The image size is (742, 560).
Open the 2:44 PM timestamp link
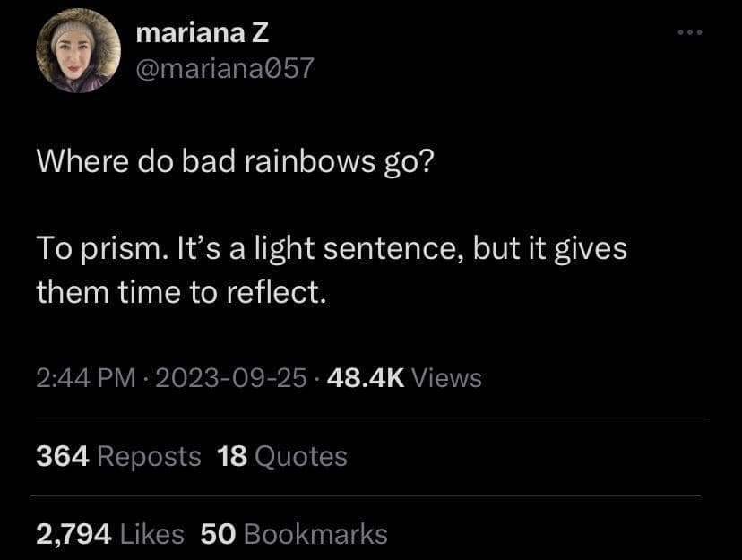point(85,378)
